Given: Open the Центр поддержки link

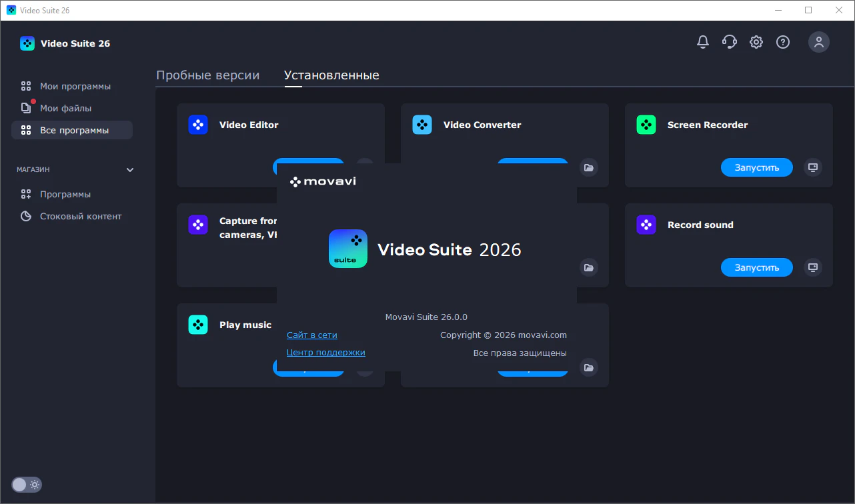Looking at the screenshot, I should pos(326,352).
